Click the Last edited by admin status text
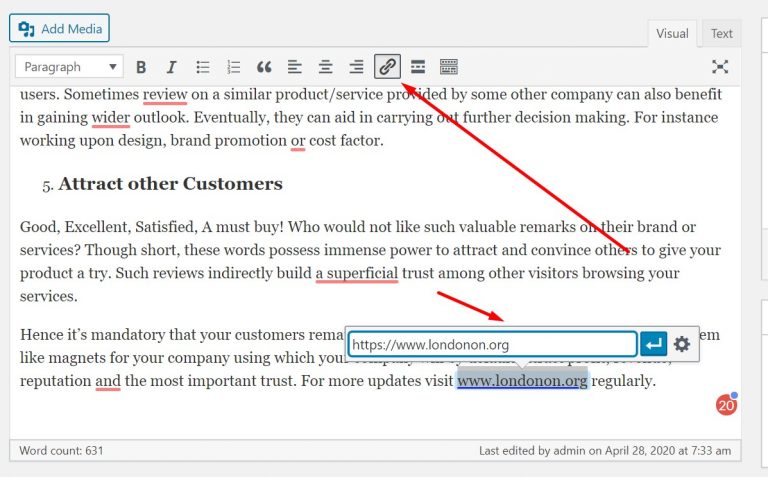The image size is (768, 477). point(605,451)
